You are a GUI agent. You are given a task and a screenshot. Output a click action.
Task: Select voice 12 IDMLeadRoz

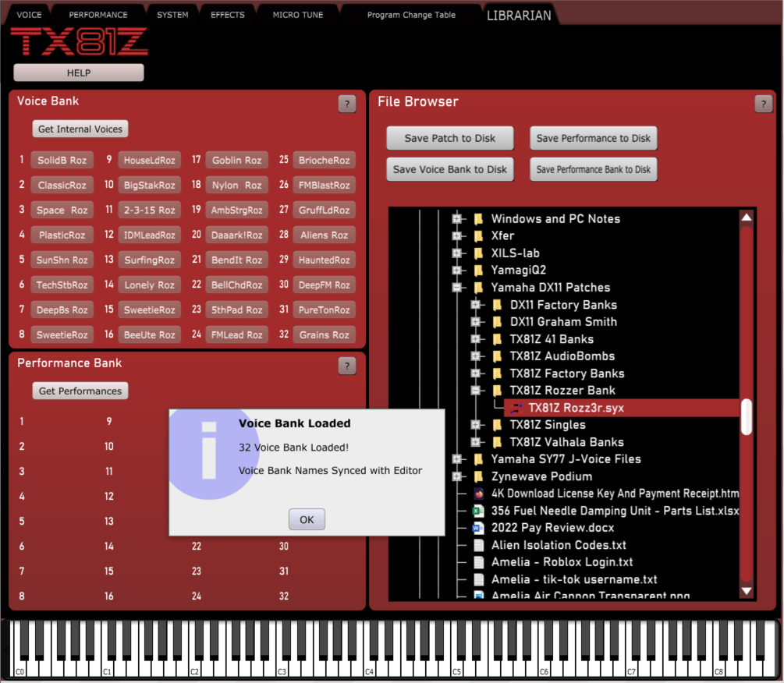[149, 235]
